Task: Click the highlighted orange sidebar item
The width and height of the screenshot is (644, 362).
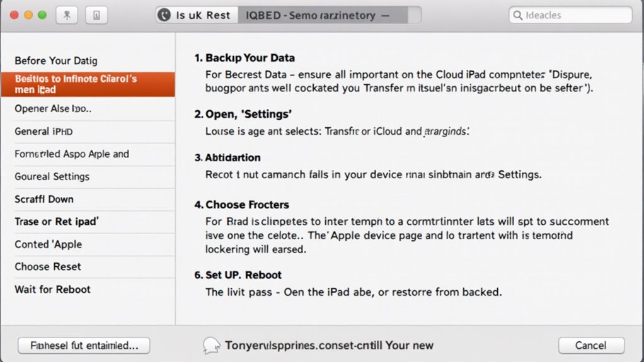Action: (88, 84)
